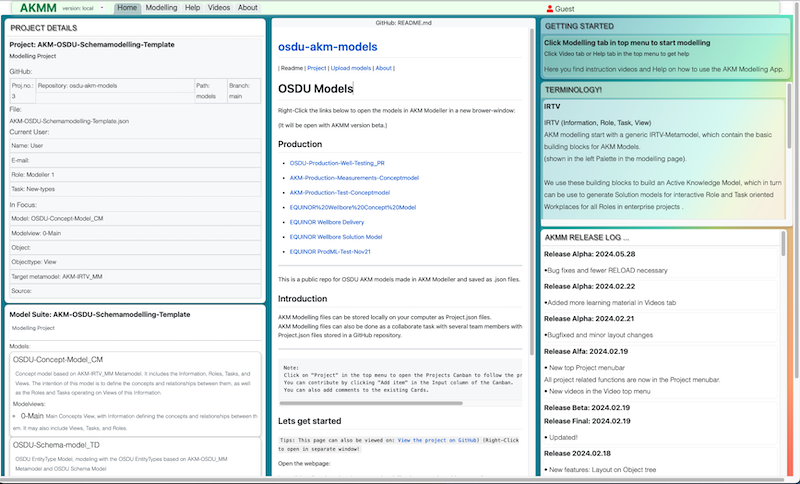Click the release log vertical scrollbar
This screenshot has width=800, height=484.
coord(784,244)
